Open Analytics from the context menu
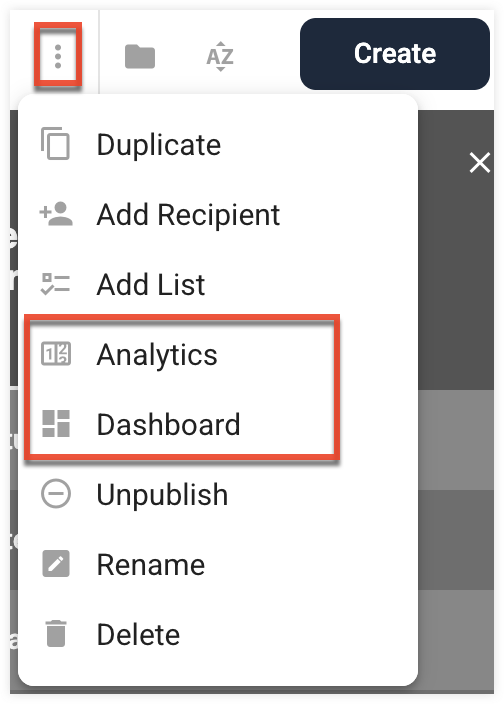504x704 pixels. 218,354
